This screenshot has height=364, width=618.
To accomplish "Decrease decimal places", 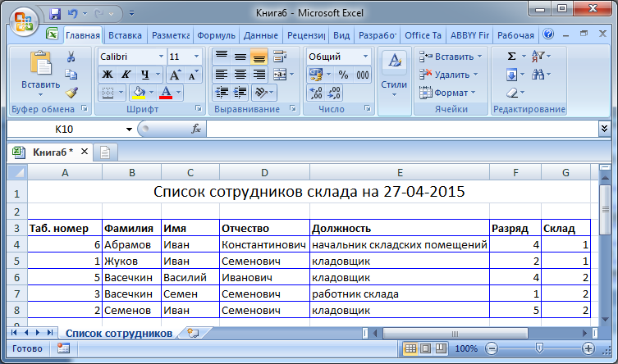I will pyautogui.click(x=334, y=93).
